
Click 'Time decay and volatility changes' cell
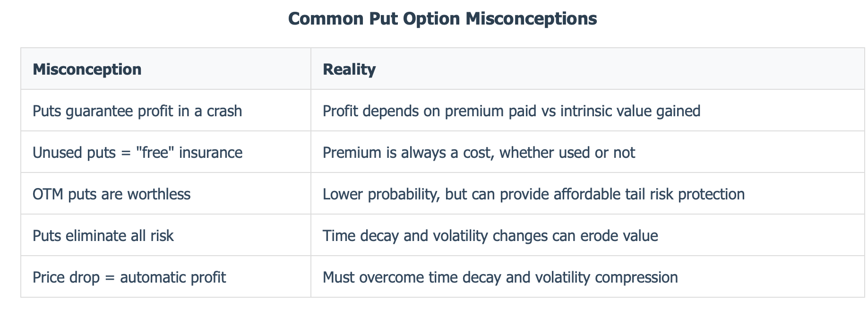[587, 235]
